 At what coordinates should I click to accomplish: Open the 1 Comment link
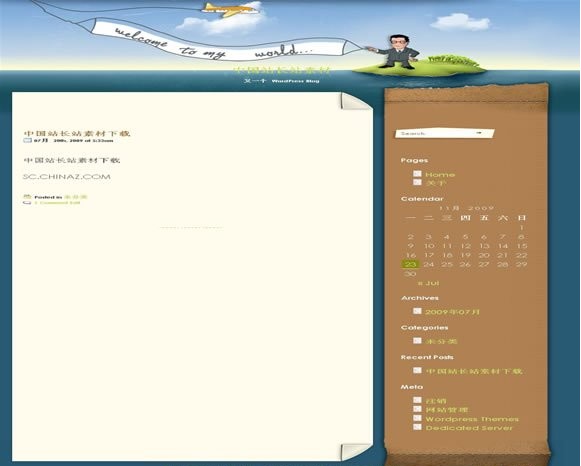click(52, 203)
